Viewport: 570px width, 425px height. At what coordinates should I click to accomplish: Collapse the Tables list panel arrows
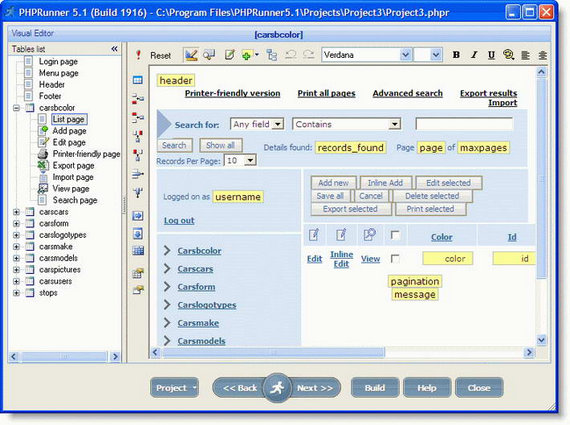(x=115, y=49)
